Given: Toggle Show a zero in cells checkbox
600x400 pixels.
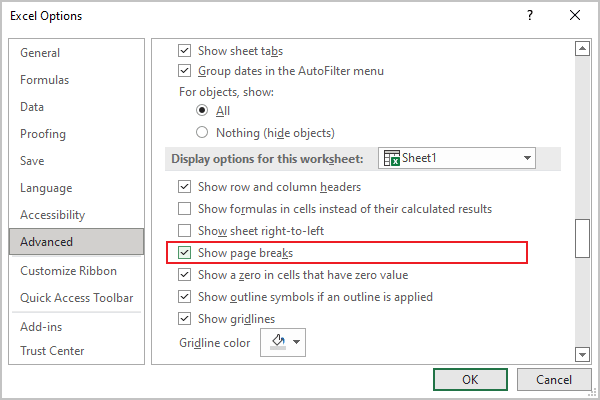Looking at the screenshot, I should 184,275.
